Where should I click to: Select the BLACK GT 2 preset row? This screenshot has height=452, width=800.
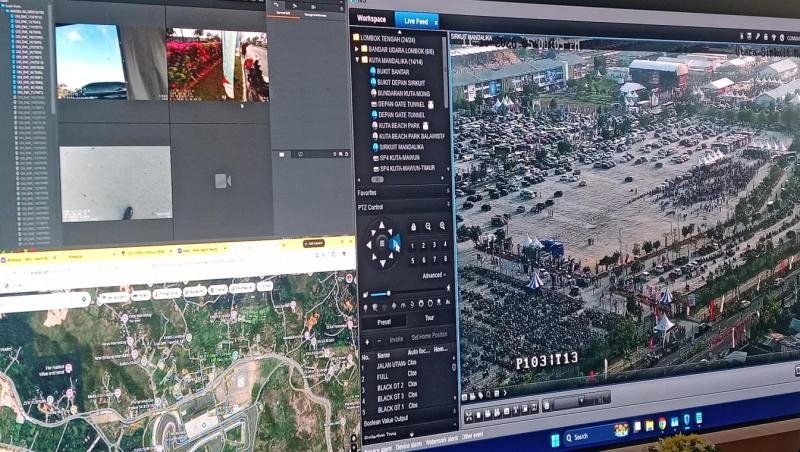coord(407,386)
